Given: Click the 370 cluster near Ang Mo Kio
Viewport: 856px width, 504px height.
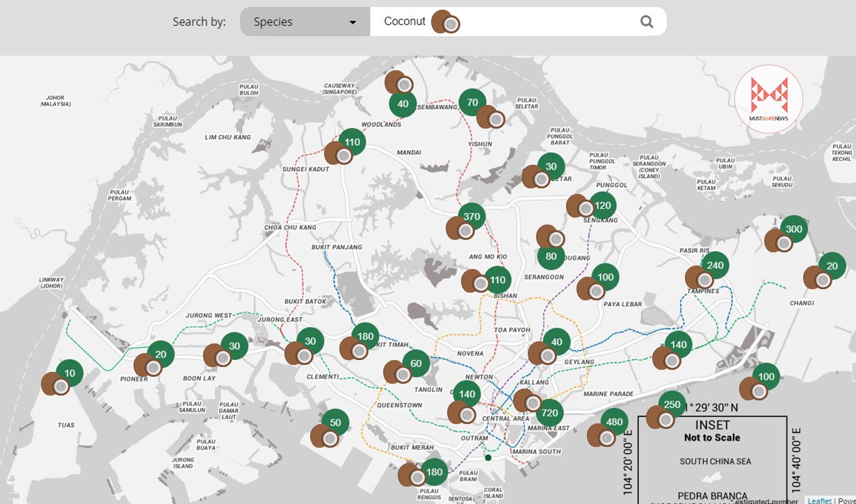Looking at the screenshot, I should (471, 216).
